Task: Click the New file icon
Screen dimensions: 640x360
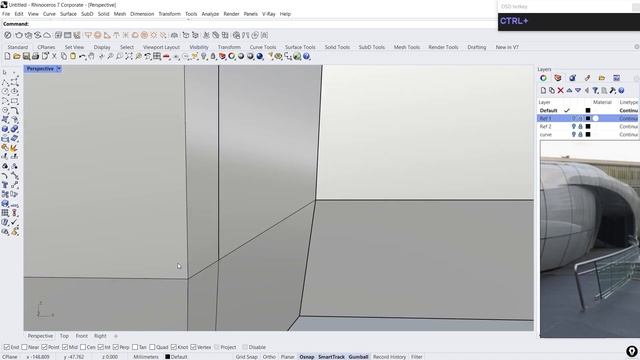Action: click(x=7, y=56)
